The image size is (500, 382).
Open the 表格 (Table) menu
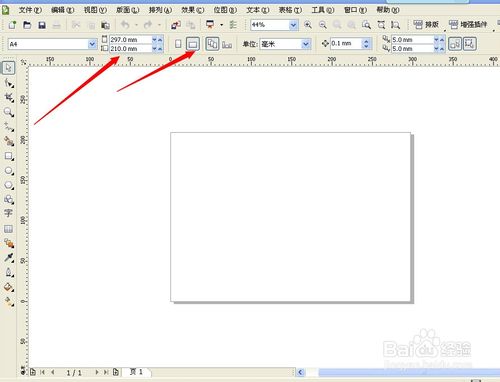(290, 10)
